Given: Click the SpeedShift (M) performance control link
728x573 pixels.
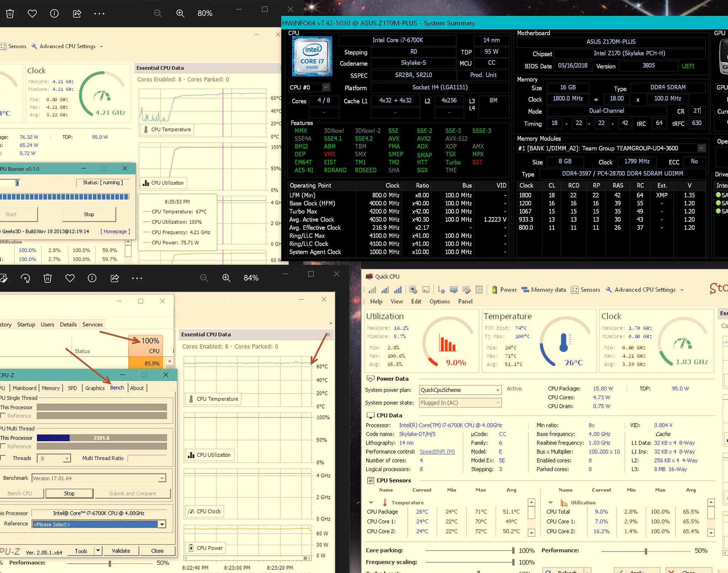Looking at the screenshot, I should 437,452.
